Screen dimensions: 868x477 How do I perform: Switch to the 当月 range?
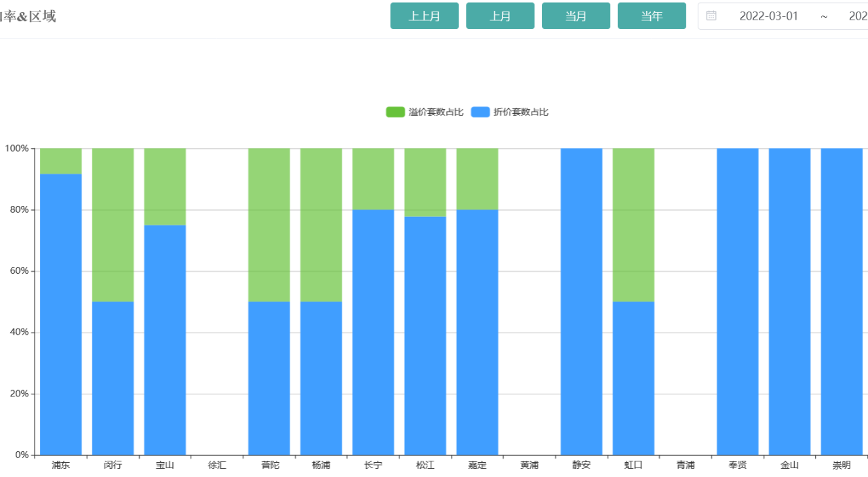576,16
